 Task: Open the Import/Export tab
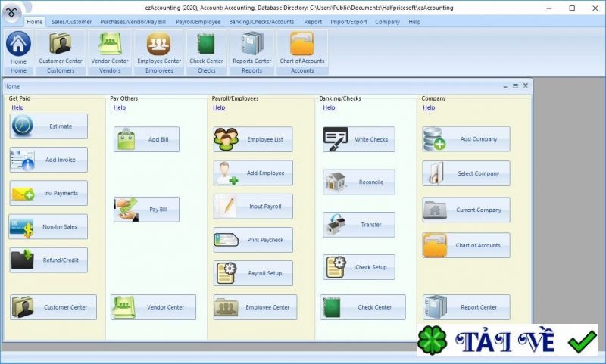coord(348,22)
